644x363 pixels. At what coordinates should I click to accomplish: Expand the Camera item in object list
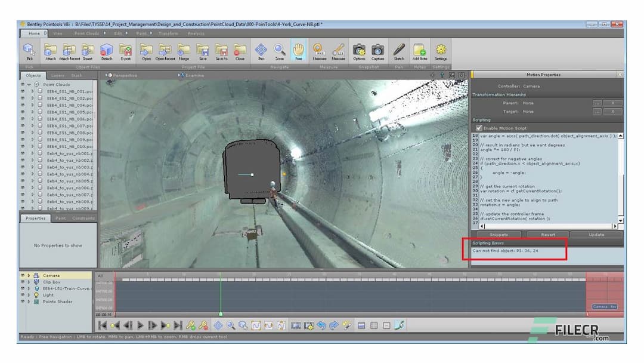[x=29, y=275]
